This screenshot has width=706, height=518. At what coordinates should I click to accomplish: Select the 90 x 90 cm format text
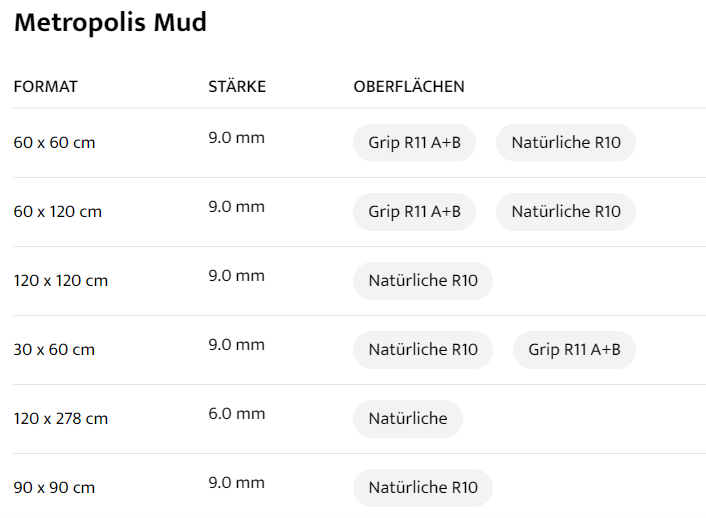pyautogui.click(x=54, y=488)
